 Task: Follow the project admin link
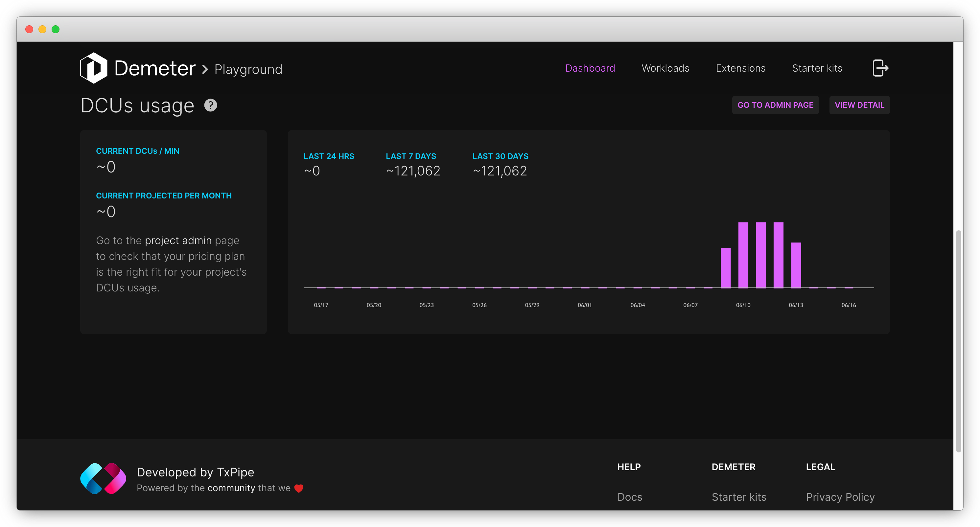(x=178, y=241)
